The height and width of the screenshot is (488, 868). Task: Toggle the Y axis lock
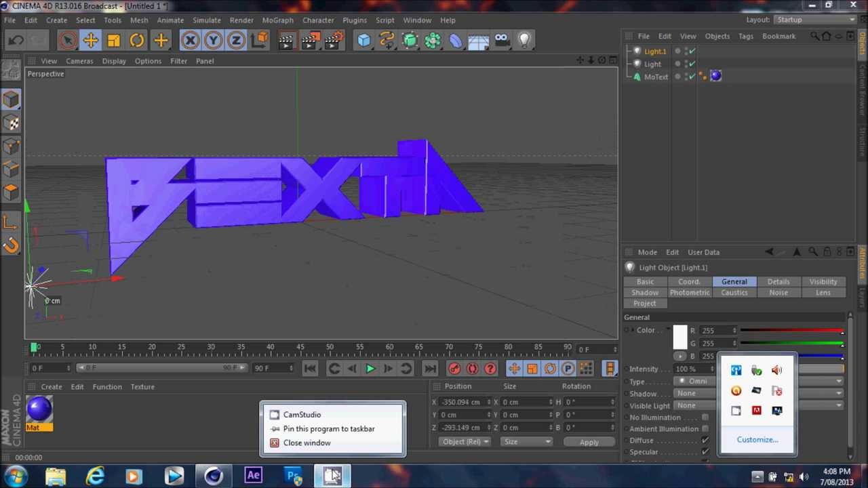(x=213, y=41)
